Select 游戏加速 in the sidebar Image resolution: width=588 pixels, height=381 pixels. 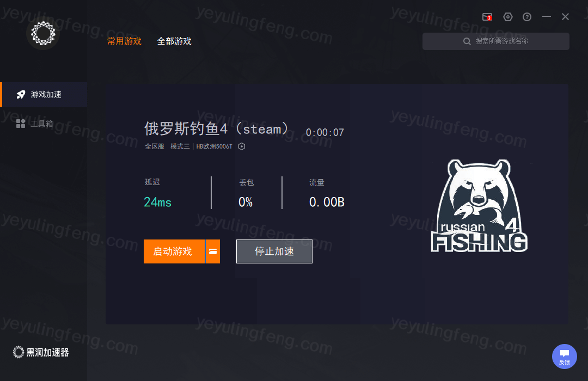45,95
